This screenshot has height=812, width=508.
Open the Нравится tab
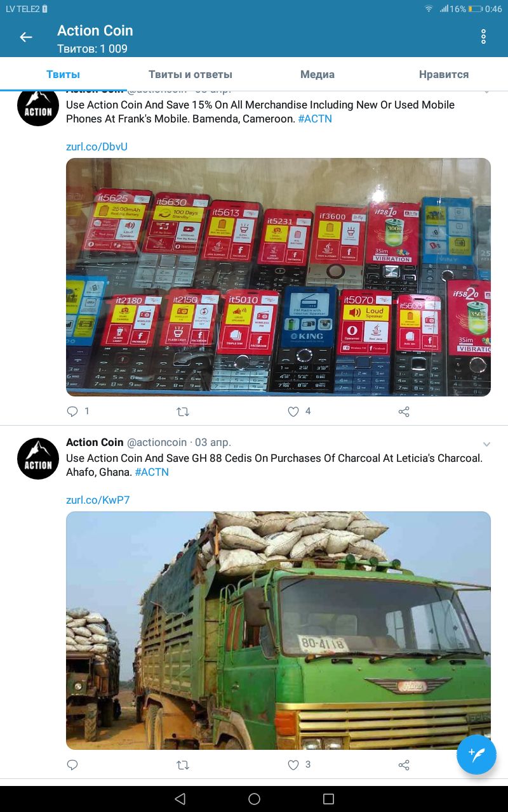(444, 74)
